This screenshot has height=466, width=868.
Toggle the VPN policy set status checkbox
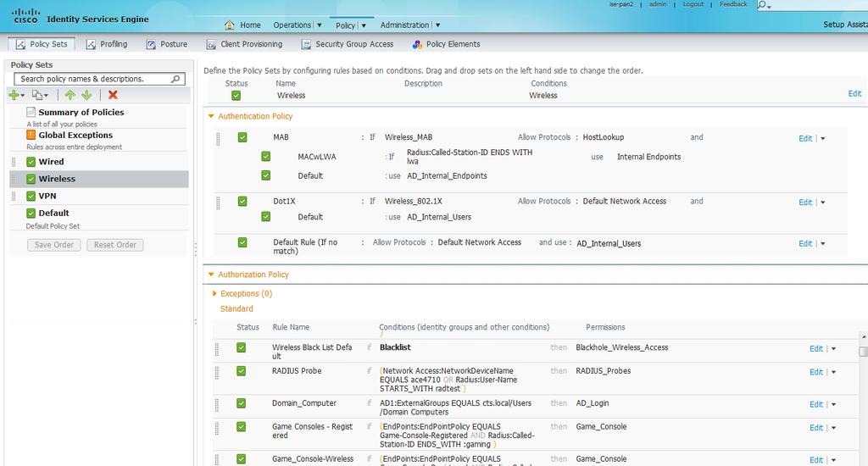click(31, 197)
